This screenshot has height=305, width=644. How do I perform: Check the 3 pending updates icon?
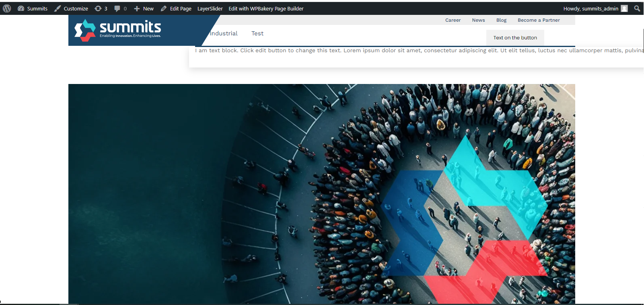pyautogui.click(x=101, y=8)
